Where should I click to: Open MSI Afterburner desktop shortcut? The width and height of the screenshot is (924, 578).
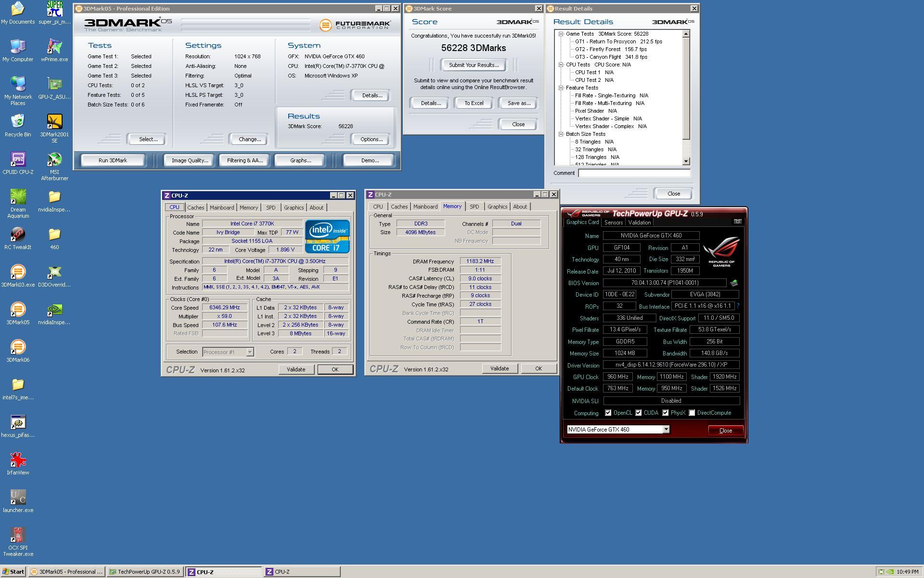click(x=54, y=167)
